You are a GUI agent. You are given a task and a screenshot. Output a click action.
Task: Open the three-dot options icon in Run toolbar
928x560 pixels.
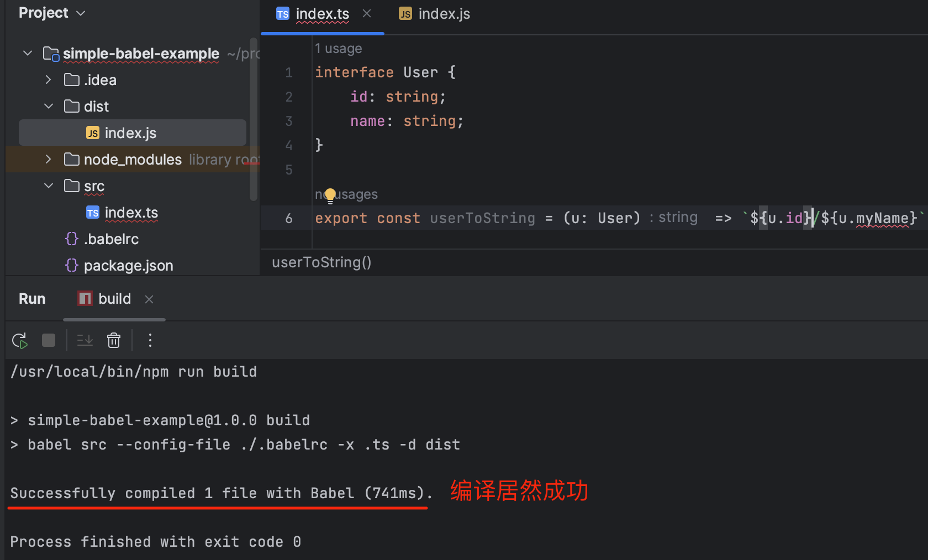[x=150, y=340]
